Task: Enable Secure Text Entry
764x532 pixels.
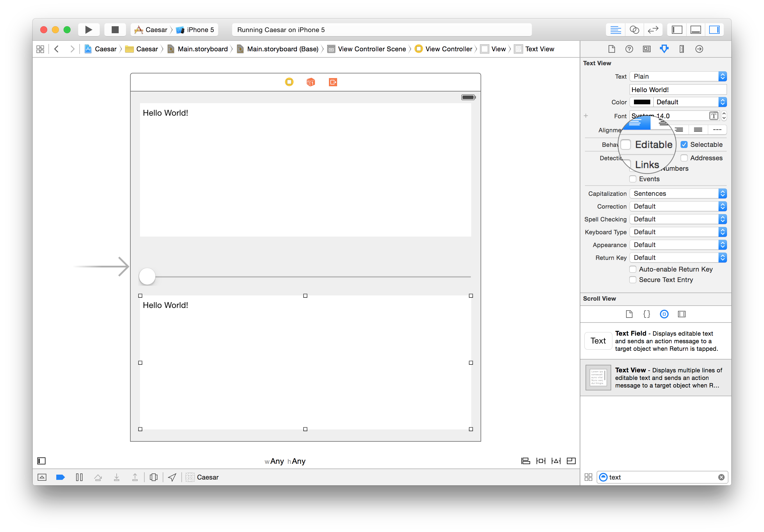Action: 633,280
